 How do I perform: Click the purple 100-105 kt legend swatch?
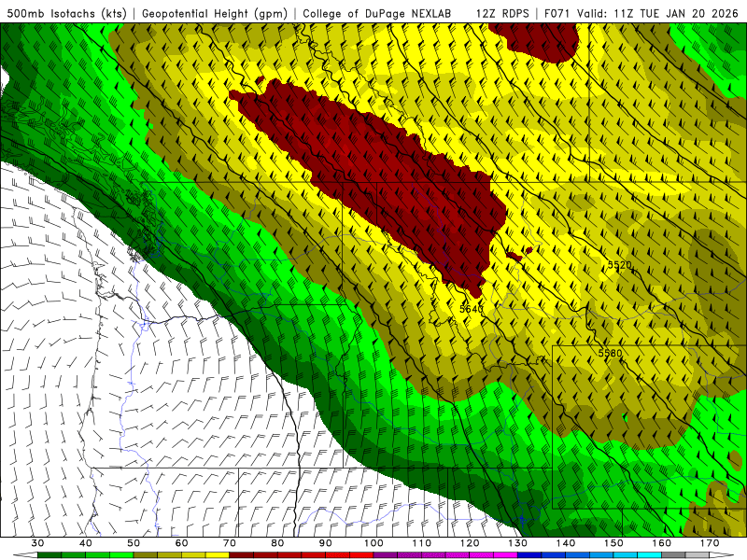[x=386, y=555]
